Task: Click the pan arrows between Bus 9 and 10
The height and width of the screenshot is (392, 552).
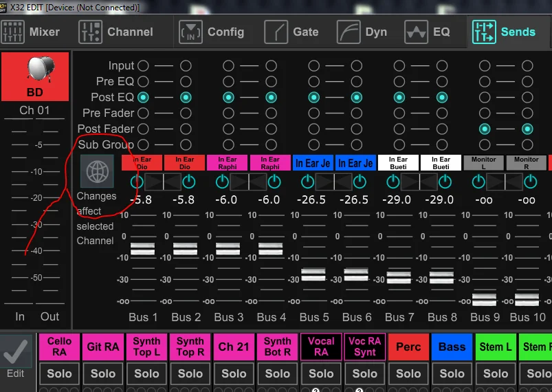Action: tap(505, 182)
